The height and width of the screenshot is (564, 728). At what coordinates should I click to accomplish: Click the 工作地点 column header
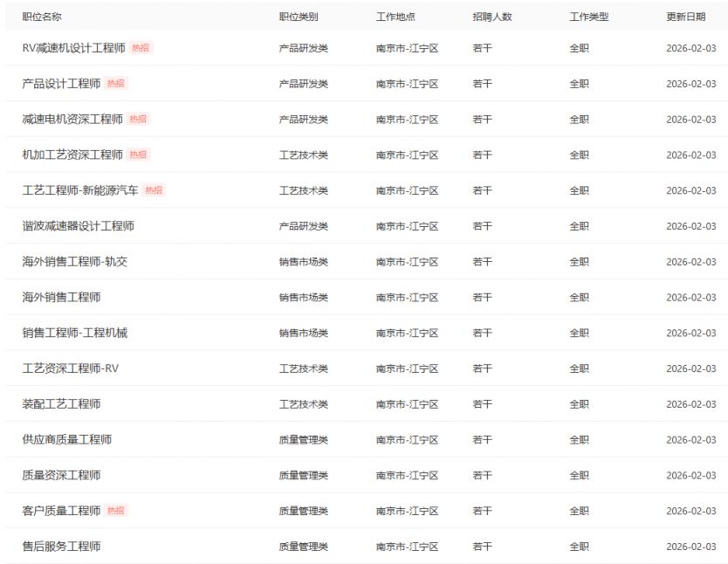(x=395, y=17)
